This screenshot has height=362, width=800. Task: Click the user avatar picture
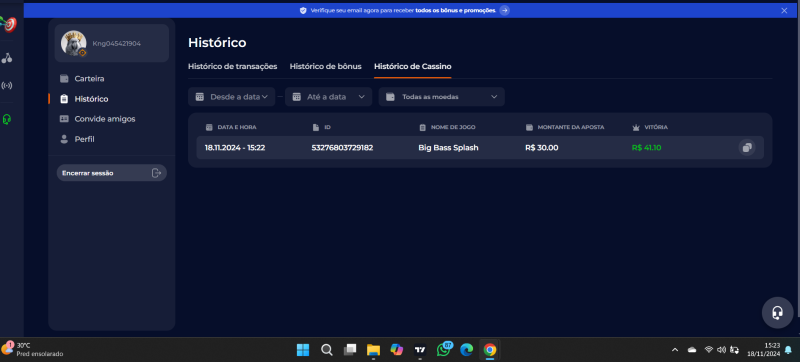(x=73, y=43)
